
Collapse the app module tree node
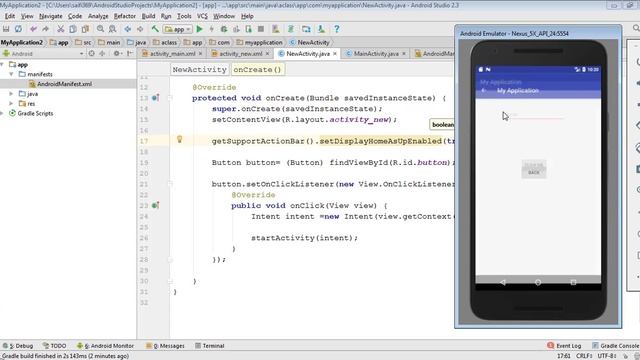2,64
